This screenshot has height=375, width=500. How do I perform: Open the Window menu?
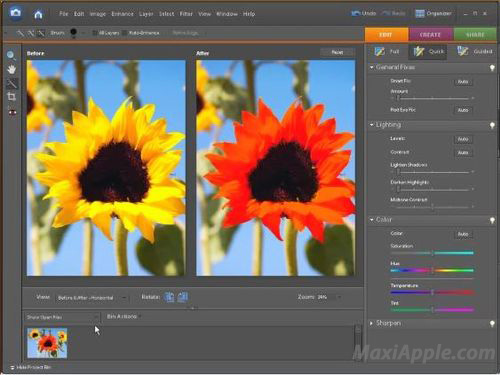[227, 14]
